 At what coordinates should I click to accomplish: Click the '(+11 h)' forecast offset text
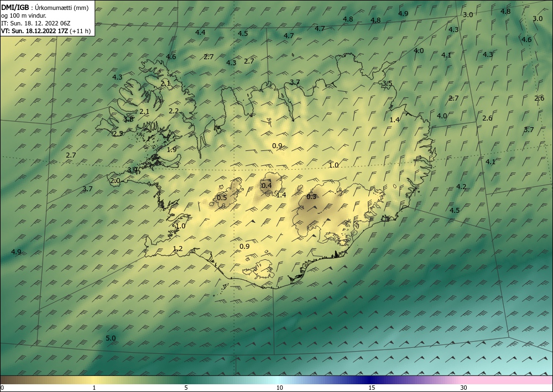(x=80, y=31)
